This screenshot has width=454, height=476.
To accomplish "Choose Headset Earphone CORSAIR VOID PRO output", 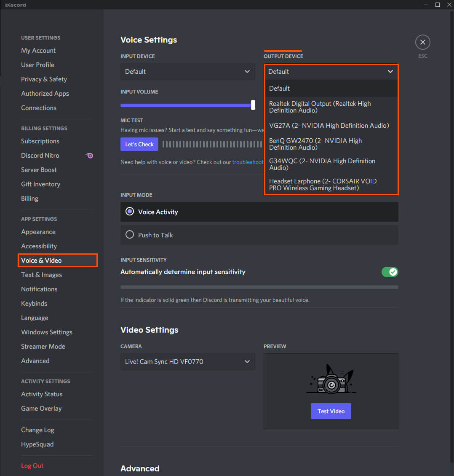I will (x=331, y=185).
